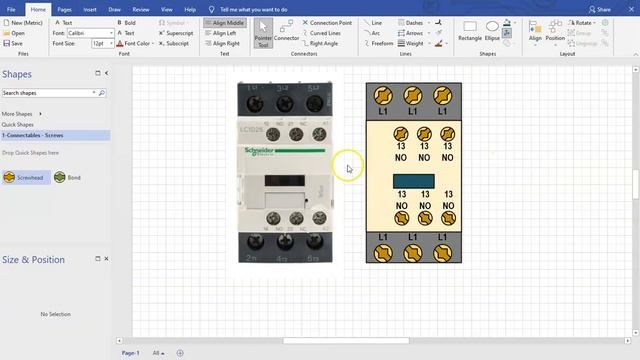Screen dimensions: 640x360
Task: Toggle Subscript formatting
Action: tap(173, 43)
